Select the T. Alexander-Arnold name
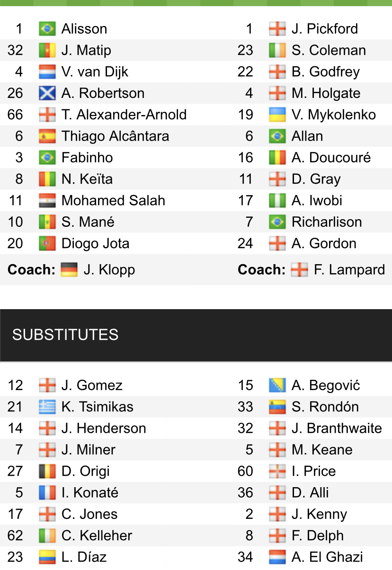 (x=124, y=115)
